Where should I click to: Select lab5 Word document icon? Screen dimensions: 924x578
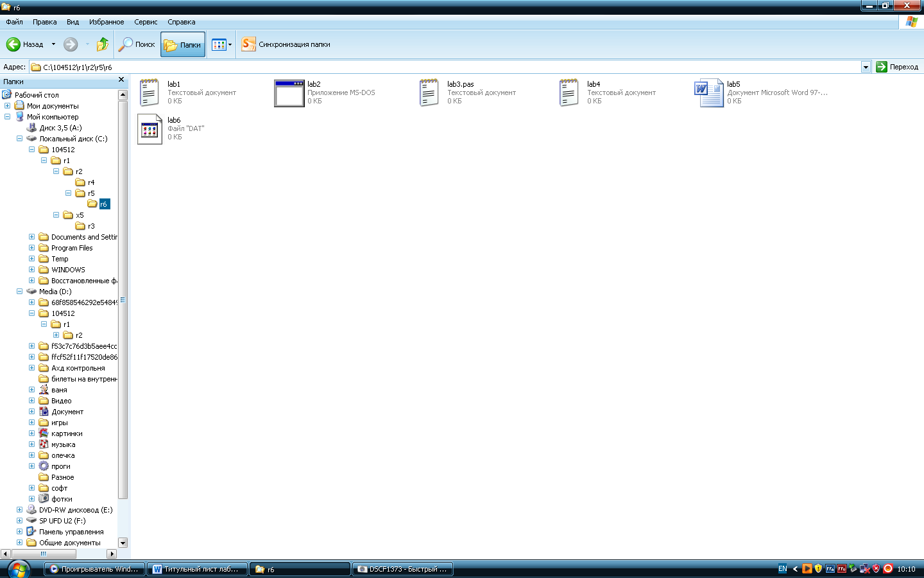709,92
